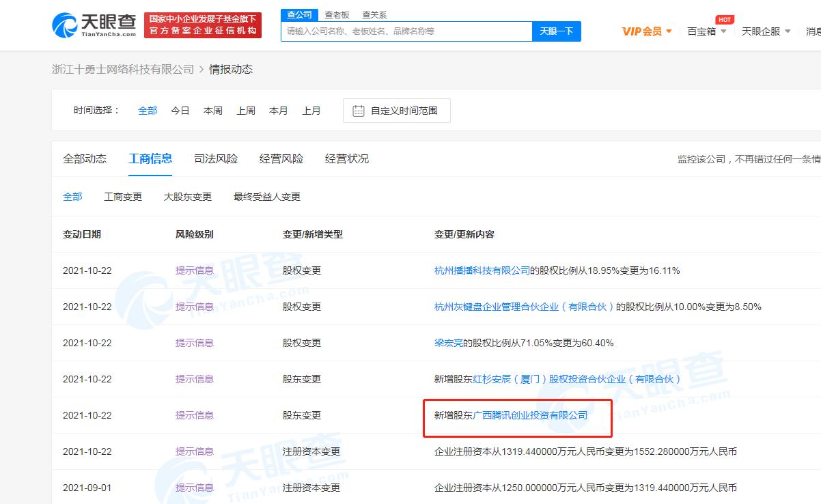Open breadcrumb 浙江十勇士网络科技有限公司
The image size is (821, 504).
[x=123, y=70]
